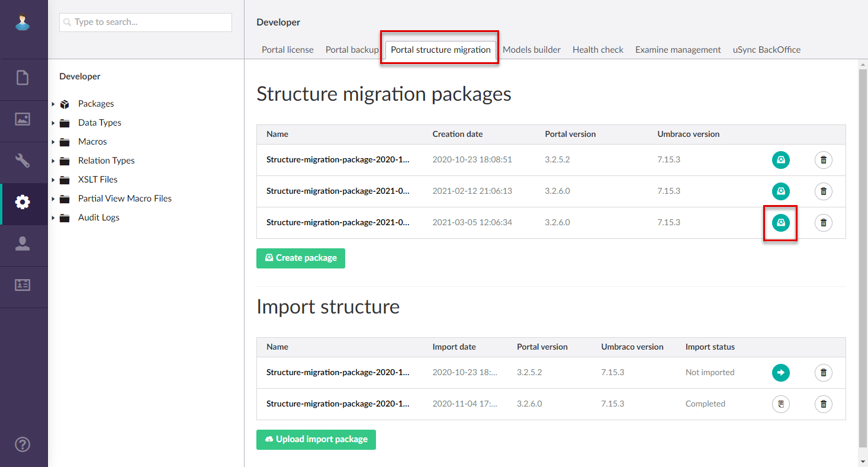The image size is (868, 467).
Task: Open the Examine management tab
Action: pyautogui.click(x=678, y=50)
